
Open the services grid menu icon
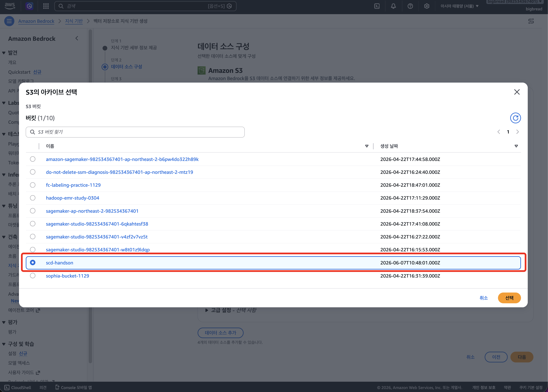tap(46, 6)
